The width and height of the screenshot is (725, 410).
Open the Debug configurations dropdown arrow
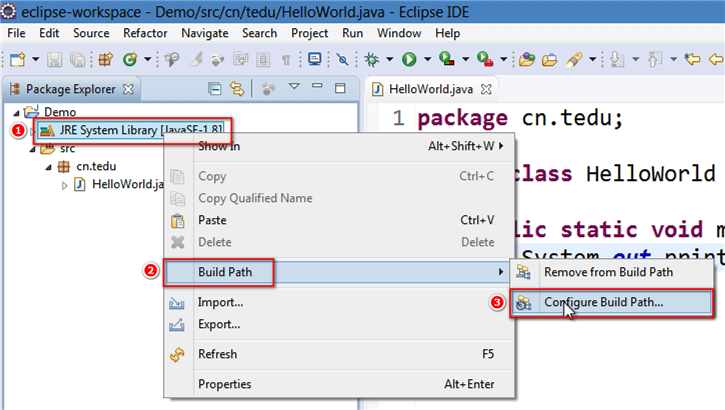(x=389, y=59)
